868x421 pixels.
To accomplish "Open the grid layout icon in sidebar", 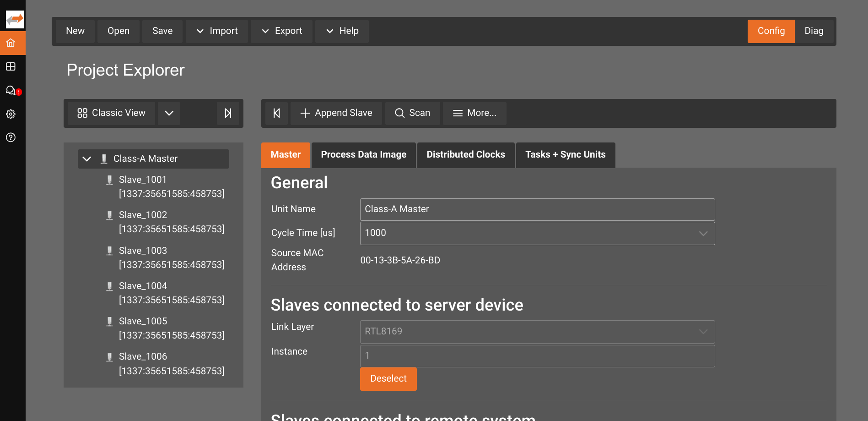I will tap(11, 67).
